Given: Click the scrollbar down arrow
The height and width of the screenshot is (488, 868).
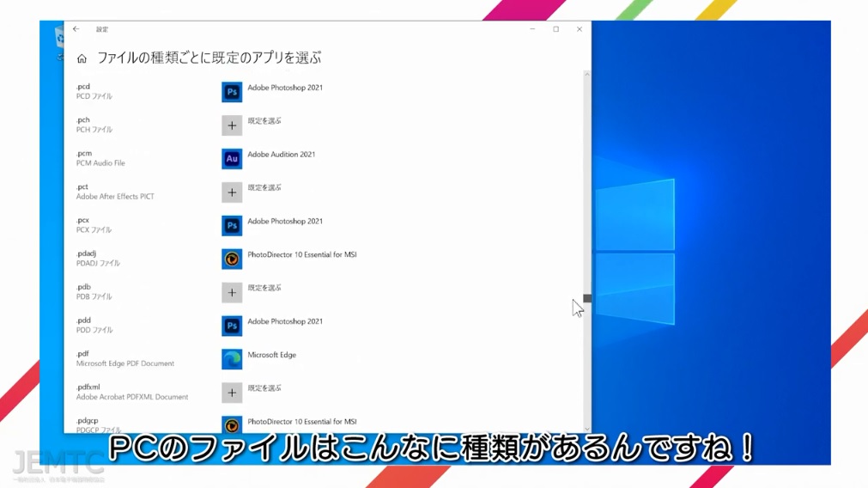Looking at the screenshot, I should tap(587, 429).
